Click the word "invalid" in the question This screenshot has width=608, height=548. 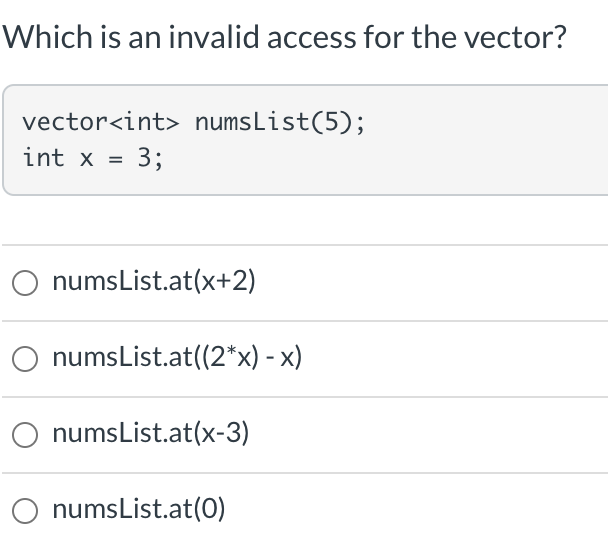(213, 38)
